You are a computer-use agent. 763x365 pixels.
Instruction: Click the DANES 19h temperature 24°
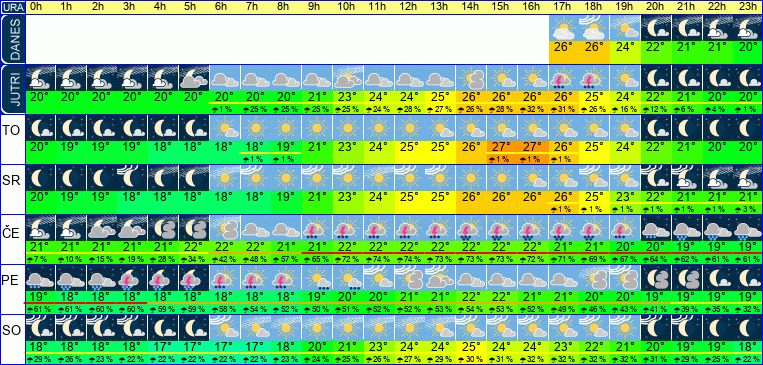[x=625, y=47]
